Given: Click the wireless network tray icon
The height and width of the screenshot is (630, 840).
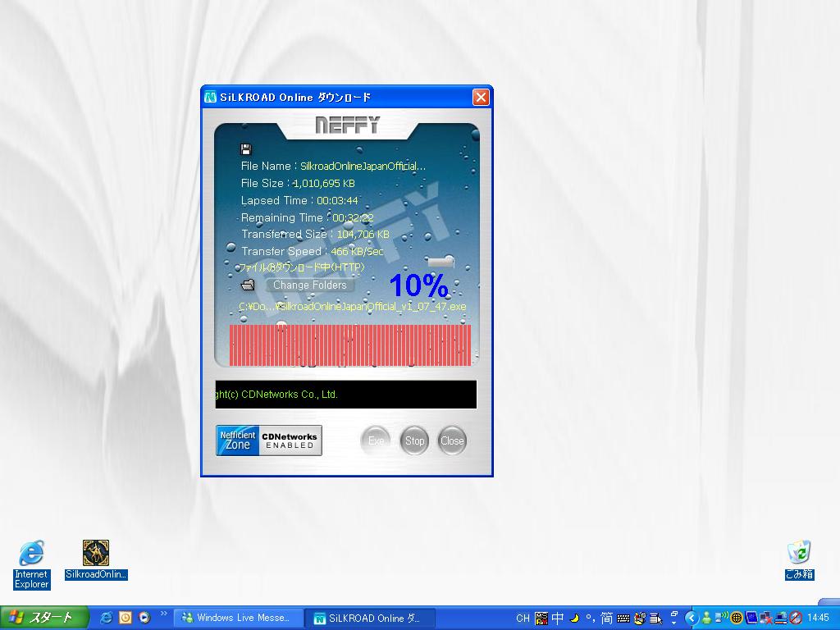Looking at the screenshot, I should coord(721,619).
